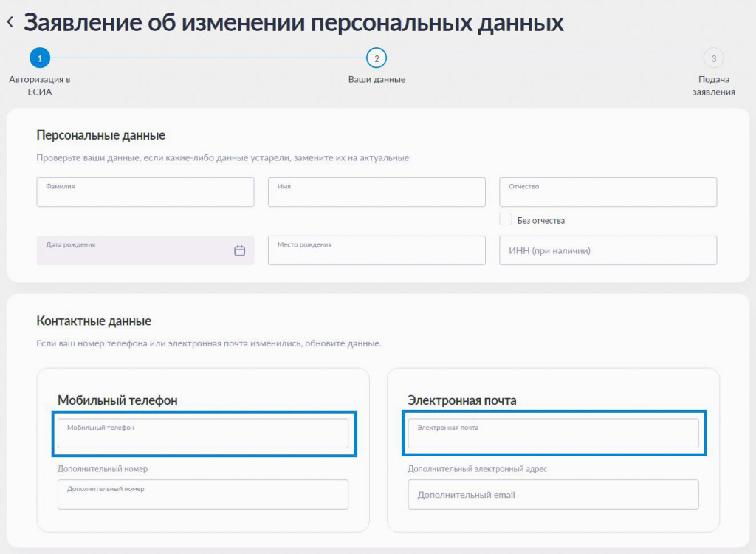Select step 3 circle in progress bar
The image size is (756, 554).
(713, 58)
